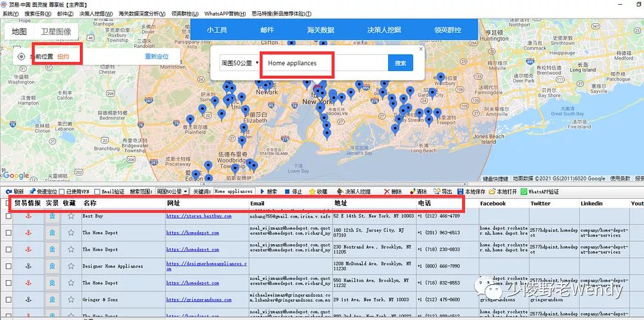Tick the select-all checkbox in table header
Screen dimensions: 644x320
coord(8,203)
